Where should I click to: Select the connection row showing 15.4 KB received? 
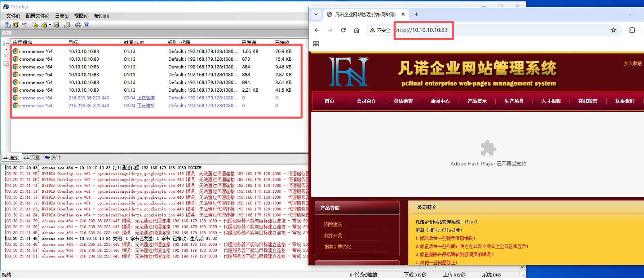156,59
